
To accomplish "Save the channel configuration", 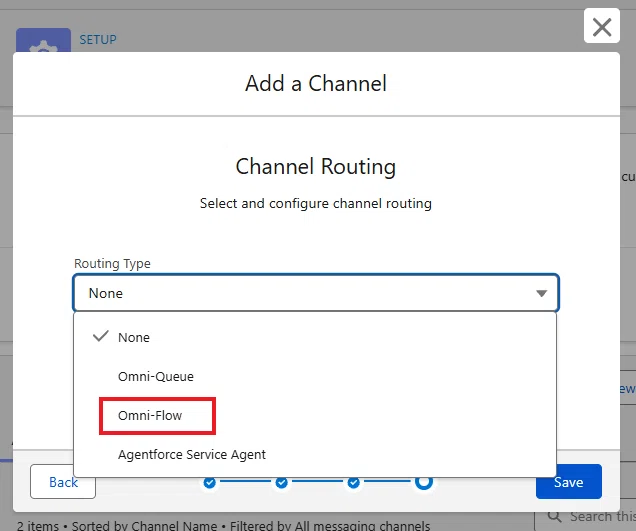I will click(x=569, y=482).
